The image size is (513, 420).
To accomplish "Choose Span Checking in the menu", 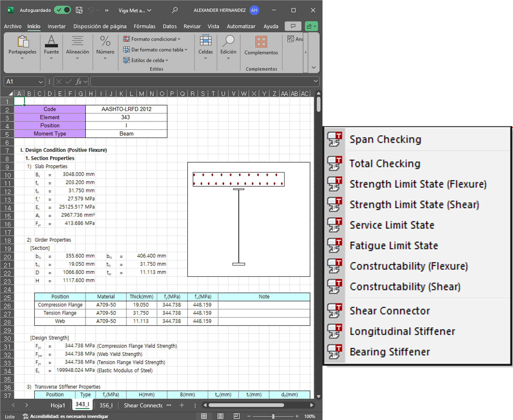I will pyautogui.click(x=417, y=139).
